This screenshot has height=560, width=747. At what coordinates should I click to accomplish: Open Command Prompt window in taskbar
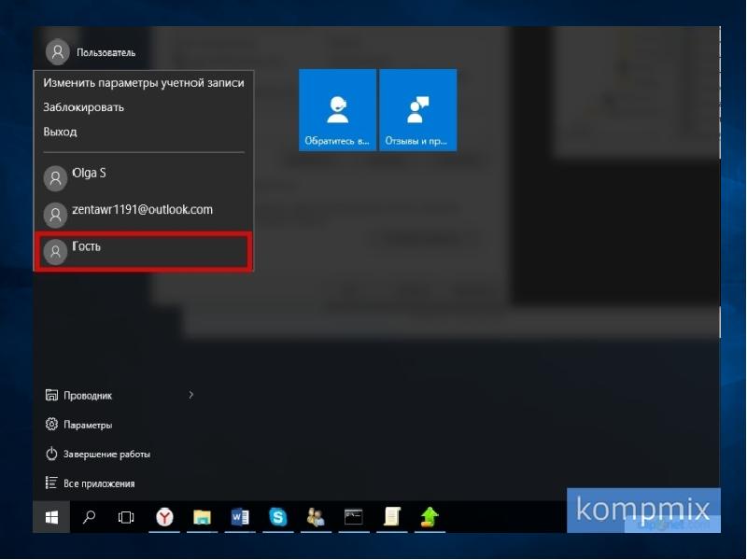click(354, 517)
